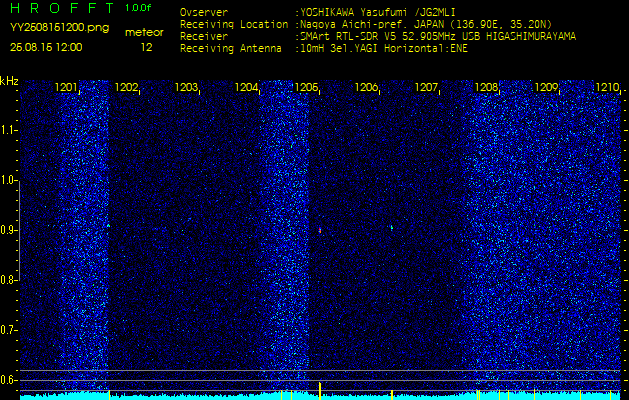Viewport: 629px width, 400px height.
Task: Select the filename YY2508151200.png
Action: point(59,28)
